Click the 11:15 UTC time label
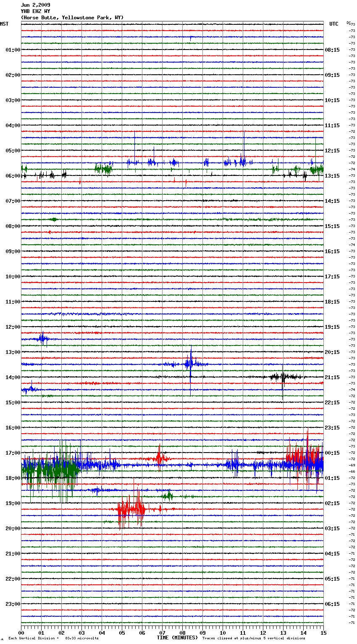357x644 pixels. click(332, 126)
